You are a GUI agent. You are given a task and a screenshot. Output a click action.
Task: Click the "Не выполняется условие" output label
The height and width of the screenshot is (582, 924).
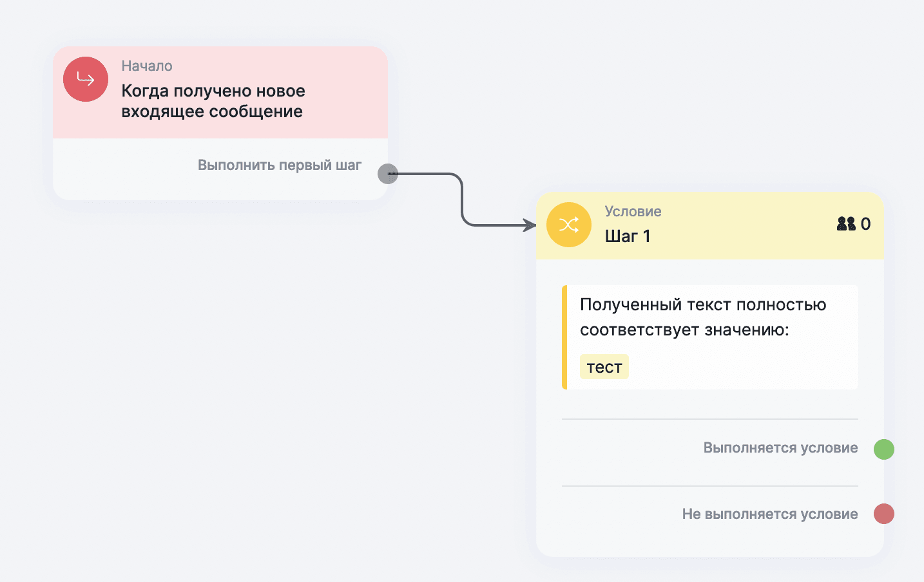pos(769,514)
